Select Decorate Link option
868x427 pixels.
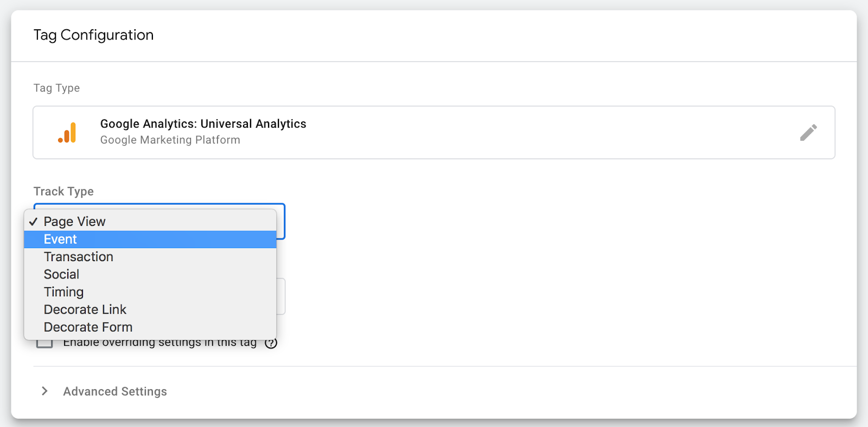(85, 310)
